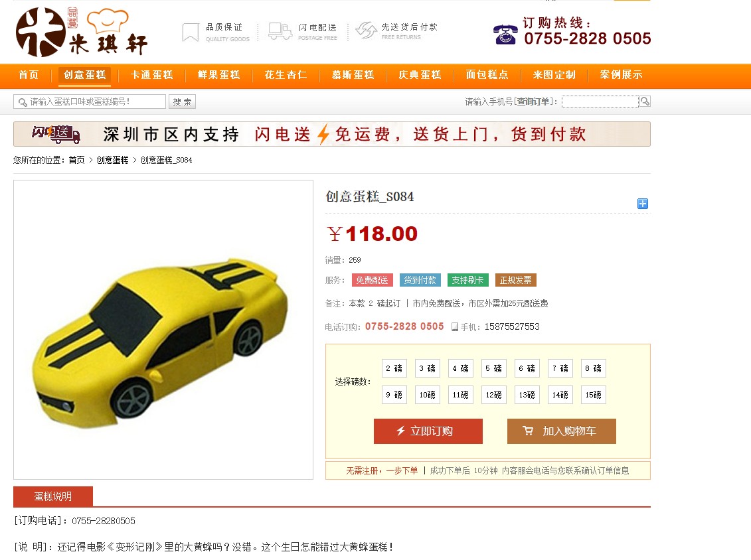The image size is (751, 560).
Task: Click the magnifier icon for order lookup
Action: click(645, 102)
